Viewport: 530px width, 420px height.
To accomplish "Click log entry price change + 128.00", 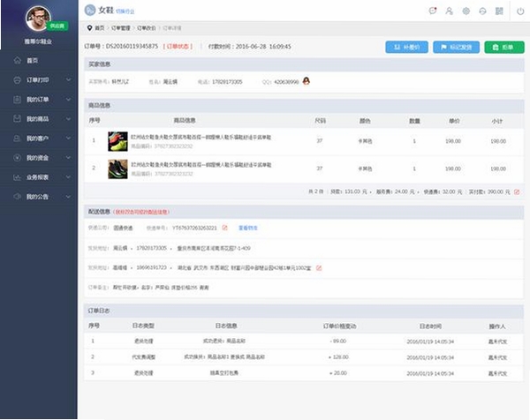I will (x=338, y=357).
